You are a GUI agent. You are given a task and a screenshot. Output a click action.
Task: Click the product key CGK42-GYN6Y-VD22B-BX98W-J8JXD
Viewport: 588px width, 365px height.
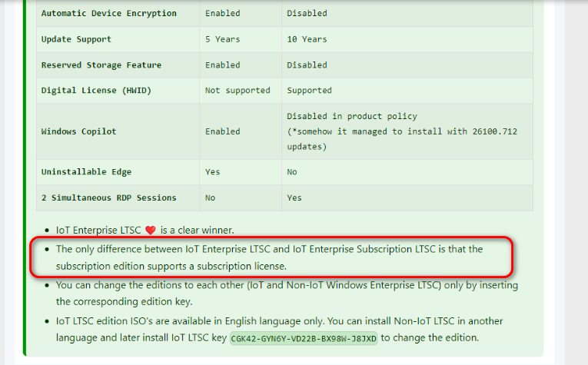tap(304, 338)
